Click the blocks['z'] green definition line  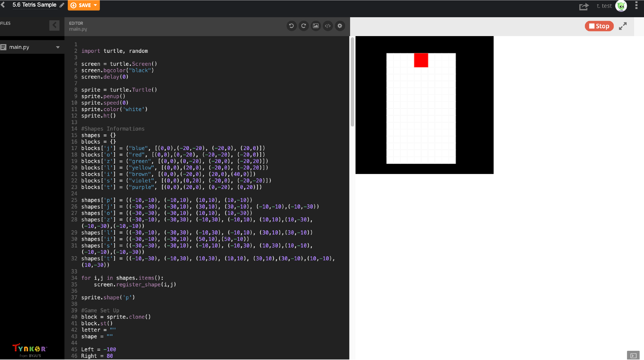click(174, 161)
